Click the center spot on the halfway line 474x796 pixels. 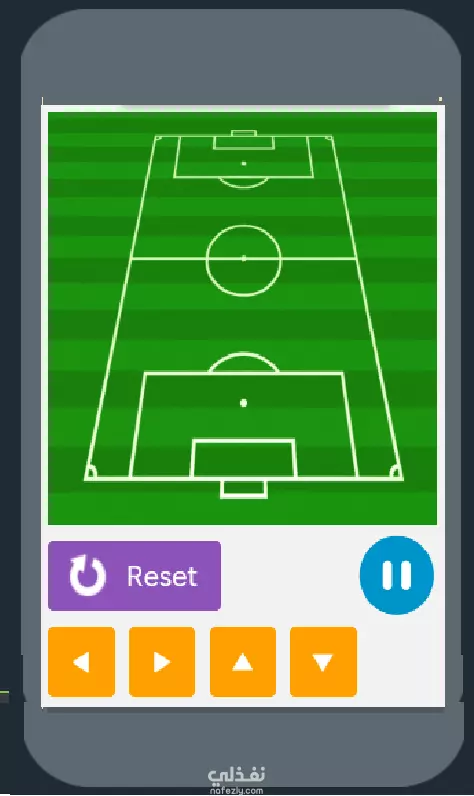(x=244, y=258)
